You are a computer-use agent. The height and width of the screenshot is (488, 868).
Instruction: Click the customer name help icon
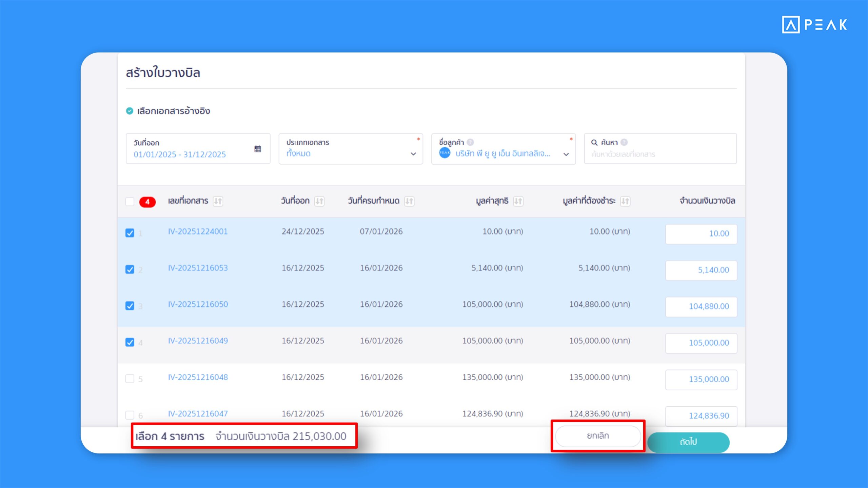point(470,142)
